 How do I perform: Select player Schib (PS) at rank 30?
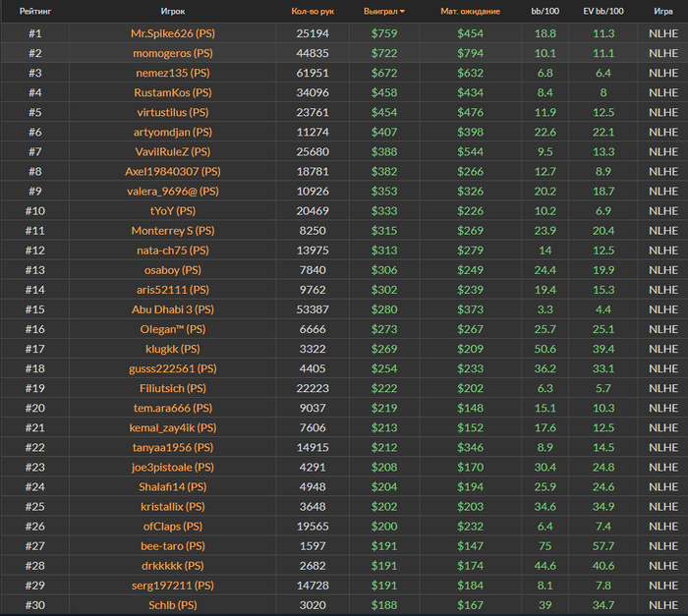pos(173,604)
